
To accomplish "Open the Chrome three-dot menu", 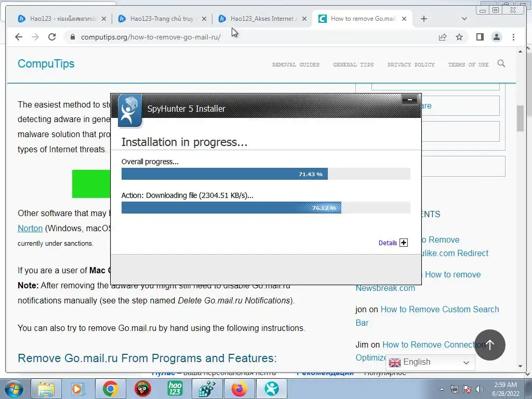I will [513, 37].
